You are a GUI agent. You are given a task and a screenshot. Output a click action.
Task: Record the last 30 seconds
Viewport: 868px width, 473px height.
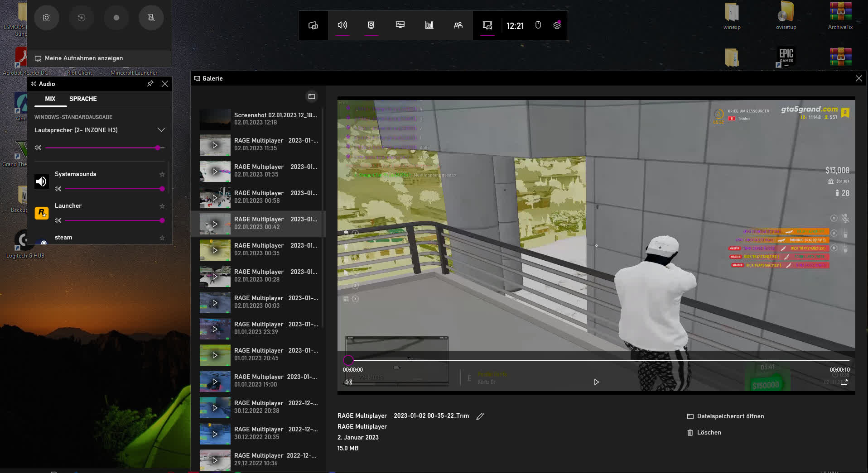click(x=82, y=18)
